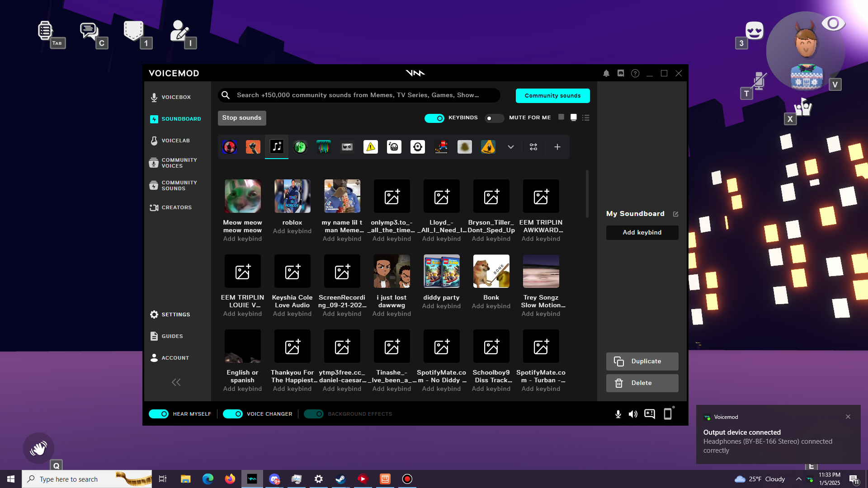Enable the Mute For Me switch

494,118
